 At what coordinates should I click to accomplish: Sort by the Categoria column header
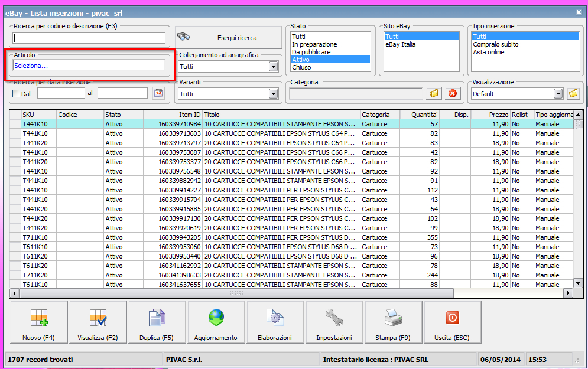point(380,115)
